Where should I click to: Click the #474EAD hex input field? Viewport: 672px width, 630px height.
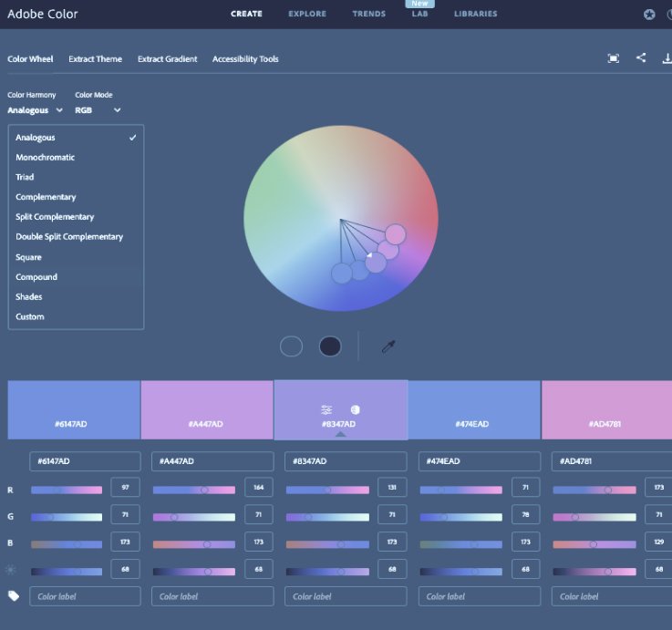[x=479, y=461]
